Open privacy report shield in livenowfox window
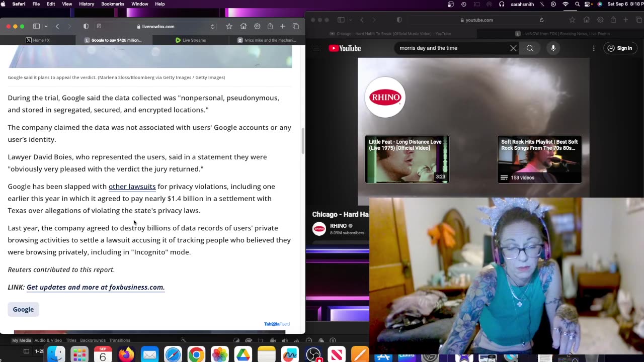 [x=86, y=26]
